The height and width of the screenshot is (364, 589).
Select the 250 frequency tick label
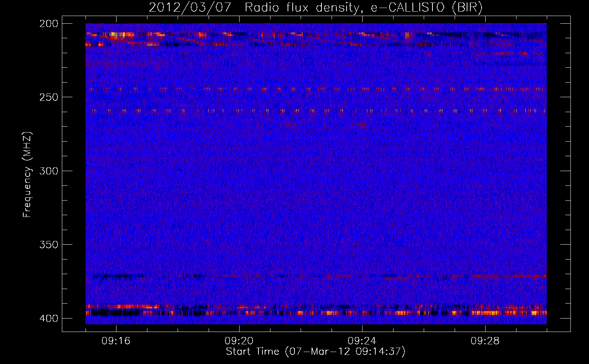pos(49,97)
